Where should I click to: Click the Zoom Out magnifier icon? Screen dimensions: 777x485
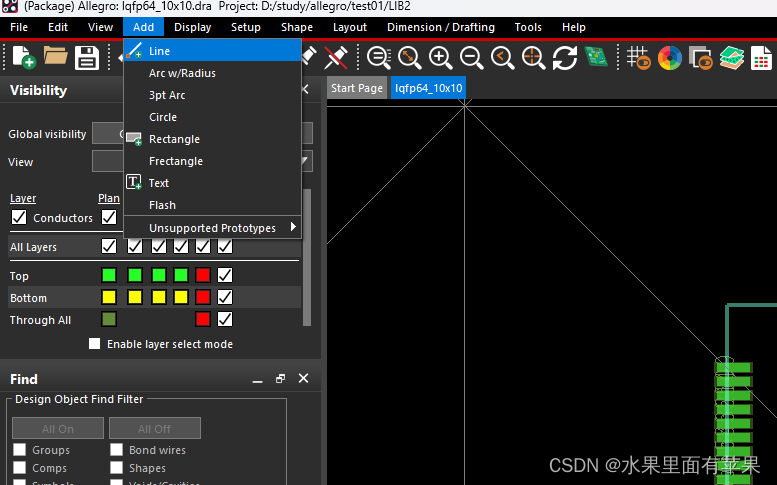click(471, 58)
